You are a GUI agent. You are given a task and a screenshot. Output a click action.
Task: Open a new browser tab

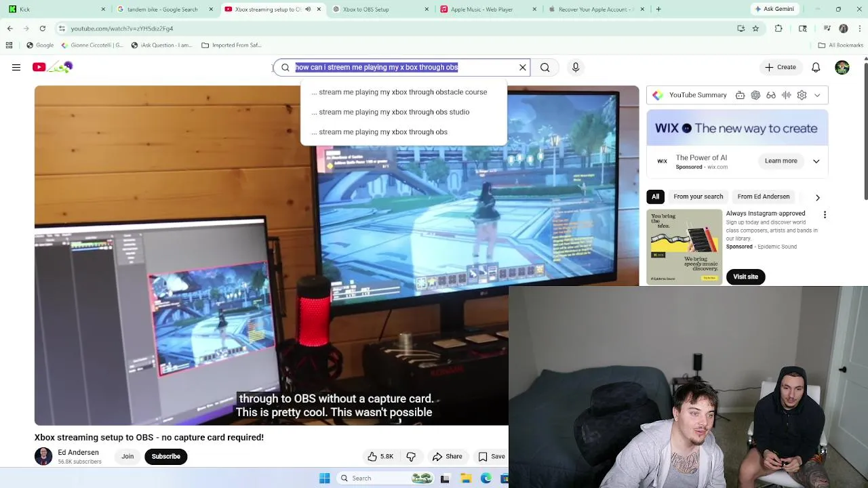tap(658, 9)
